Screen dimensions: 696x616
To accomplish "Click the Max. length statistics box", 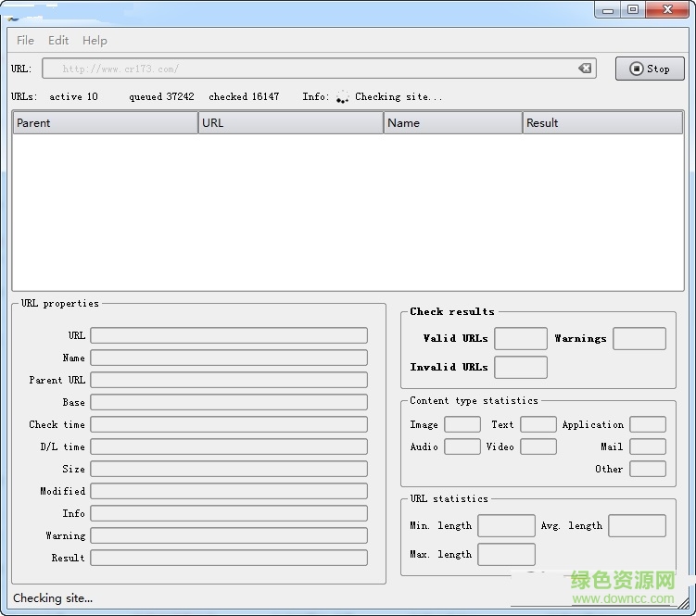I will click(506, 555).
